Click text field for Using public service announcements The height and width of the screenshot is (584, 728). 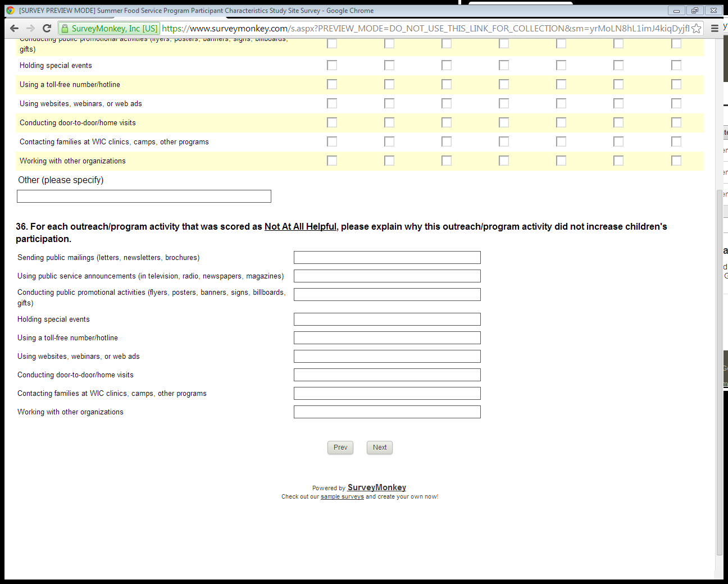point(387,276)
